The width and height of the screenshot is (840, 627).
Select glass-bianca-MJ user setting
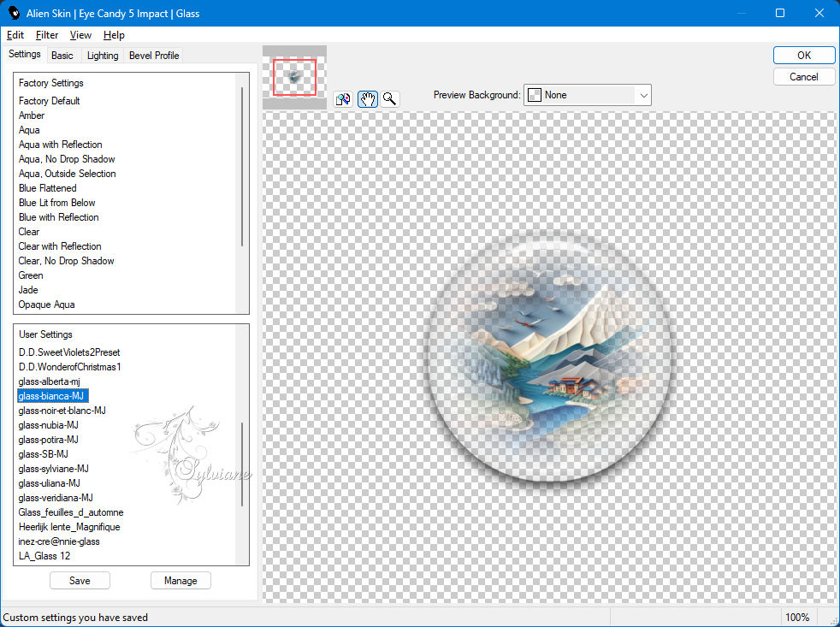(52, 396)
